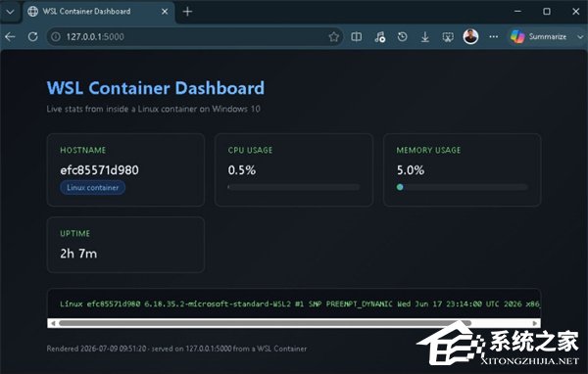Click the HOSTNAME label
Image resolution: width=588 pixels, height=374 pixels.
[x=83, y=150]
